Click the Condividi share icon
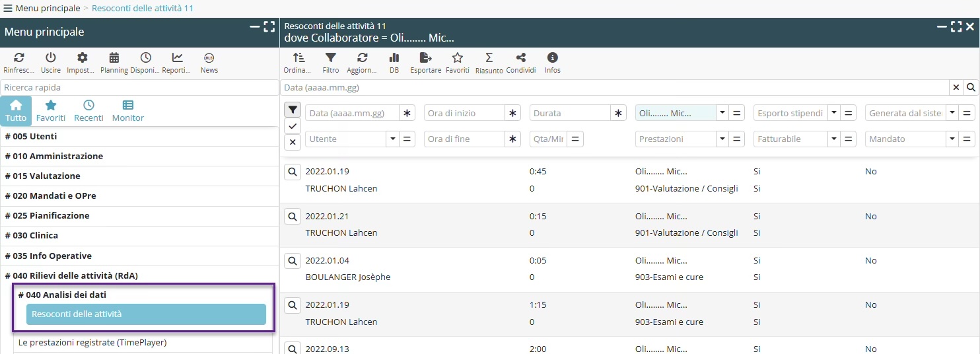Image resolution: width=980 pixels, height=354 pixels. tap(521, 58)
